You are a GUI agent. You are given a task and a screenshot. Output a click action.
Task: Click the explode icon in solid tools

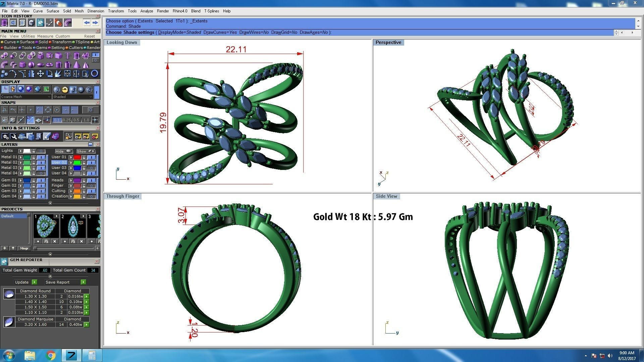(x=58, y=74)
